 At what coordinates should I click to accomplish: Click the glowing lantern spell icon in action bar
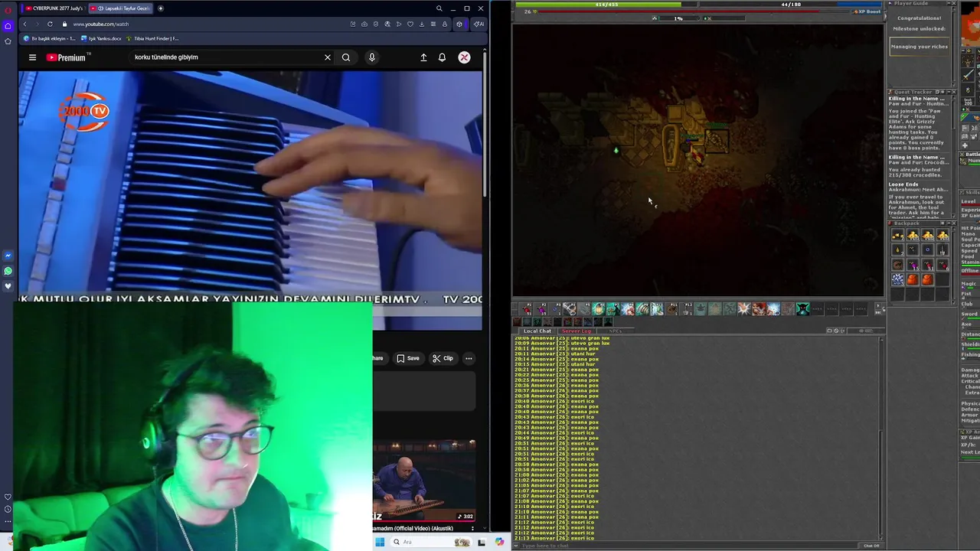click(599, 309)
